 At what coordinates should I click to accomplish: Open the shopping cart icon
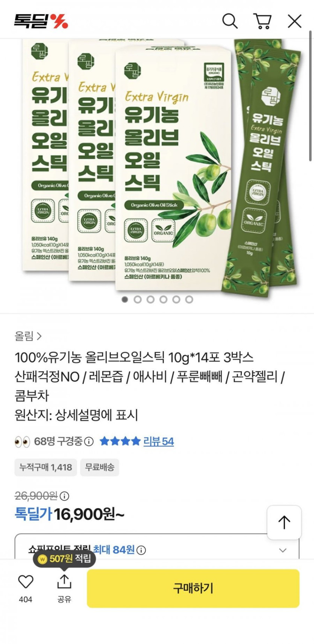[x=262, y=21]
